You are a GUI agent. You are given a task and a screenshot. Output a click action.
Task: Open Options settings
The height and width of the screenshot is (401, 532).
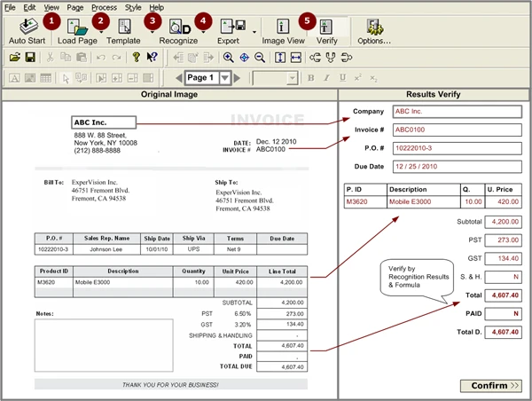374,28
